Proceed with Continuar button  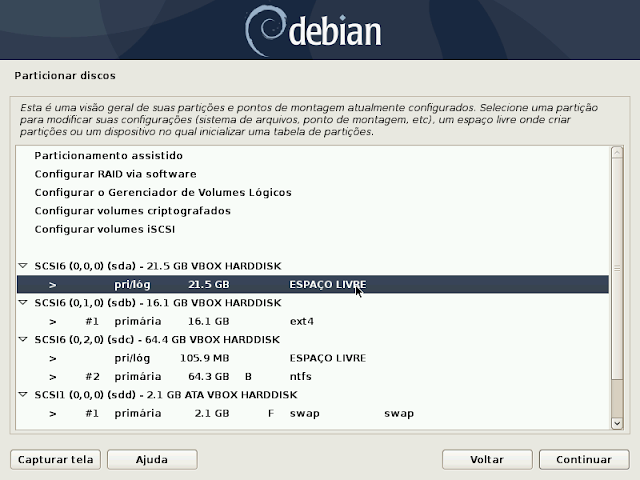click(x=584, y=460)
